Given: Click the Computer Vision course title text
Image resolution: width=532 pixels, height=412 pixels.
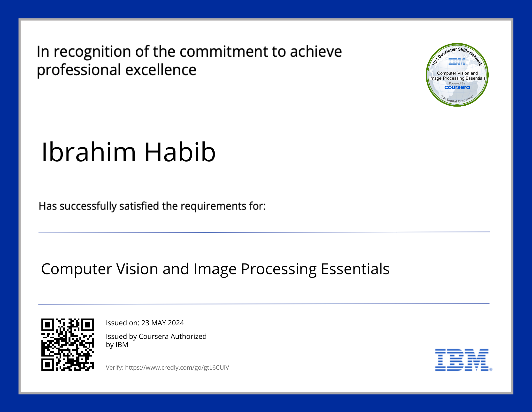Looking at the screenshot, I should point(215,269).
